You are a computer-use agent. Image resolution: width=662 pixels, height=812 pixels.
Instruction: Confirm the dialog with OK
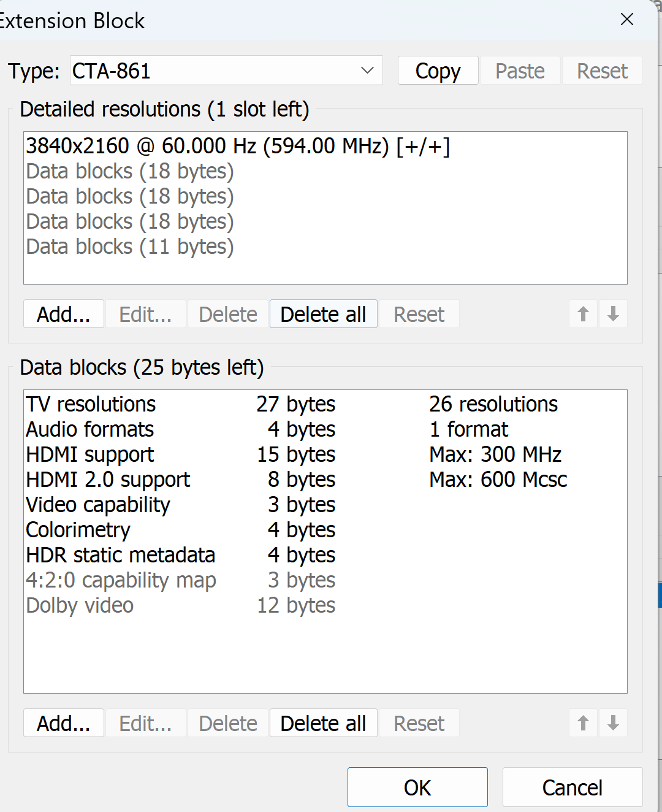(417, 787)
